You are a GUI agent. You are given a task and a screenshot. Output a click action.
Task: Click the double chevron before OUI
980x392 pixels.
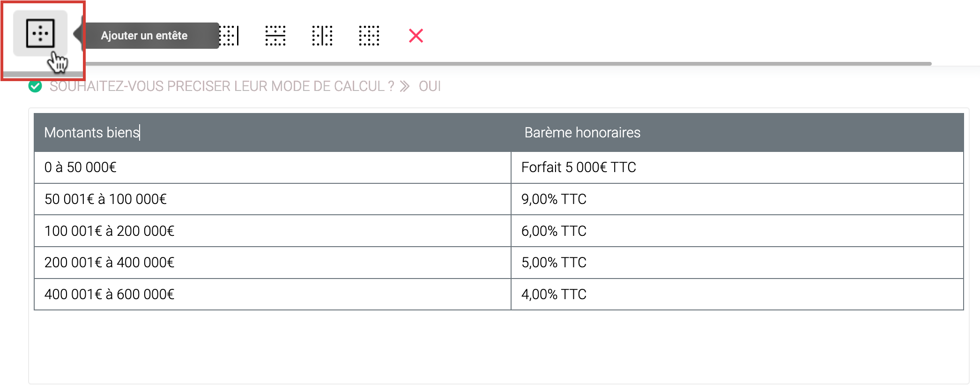tap(405, 86)
